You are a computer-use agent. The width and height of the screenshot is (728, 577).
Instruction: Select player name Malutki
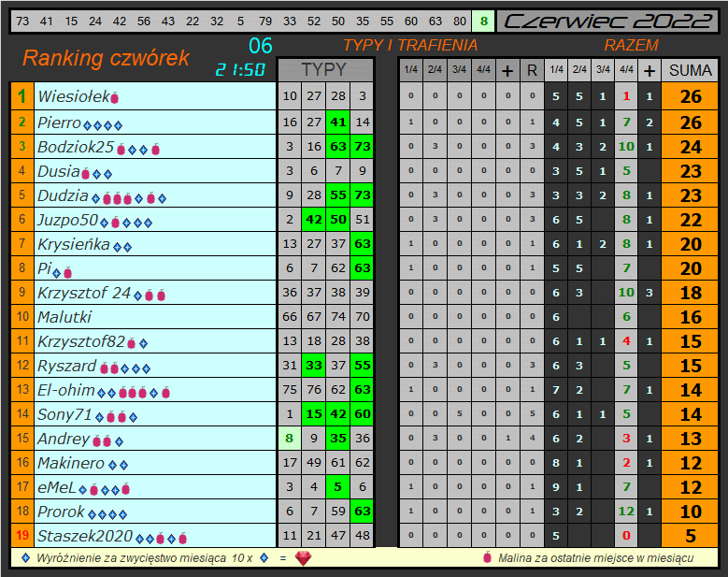(x=64, y=317)
